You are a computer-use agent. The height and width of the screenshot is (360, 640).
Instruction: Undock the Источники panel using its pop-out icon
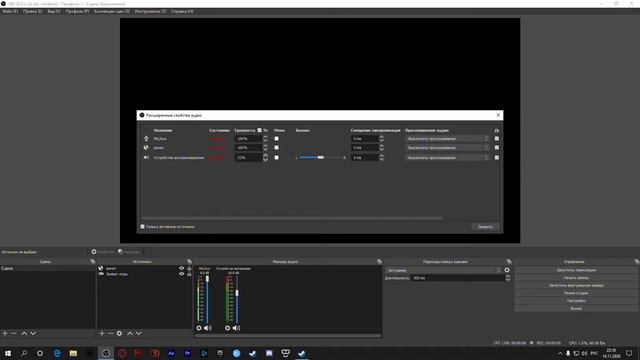coord(189,261)
